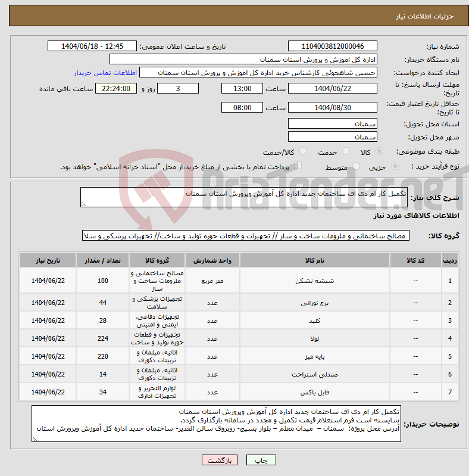469x476 pixels.
Task: Click the نام دستگاه خریدار field
Action: (243, 60)
